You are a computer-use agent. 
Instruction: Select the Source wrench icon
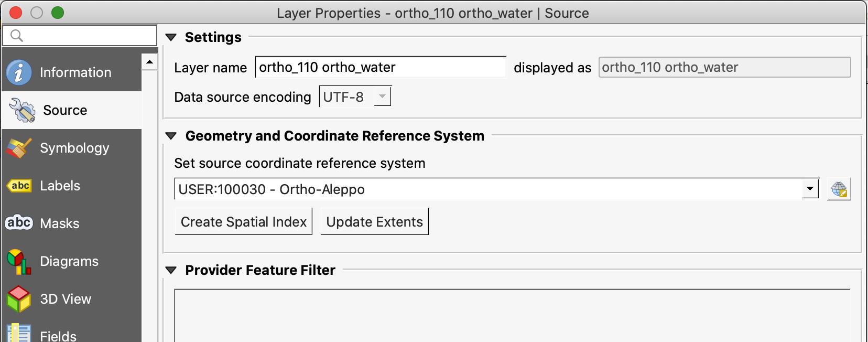pos(22,110)
